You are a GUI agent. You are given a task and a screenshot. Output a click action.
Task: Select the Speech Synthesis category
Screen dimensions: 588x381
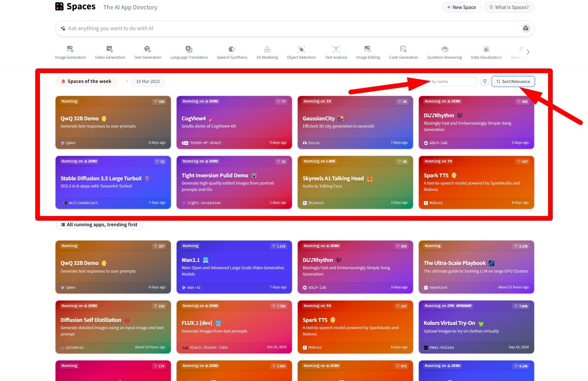point(232,52)
